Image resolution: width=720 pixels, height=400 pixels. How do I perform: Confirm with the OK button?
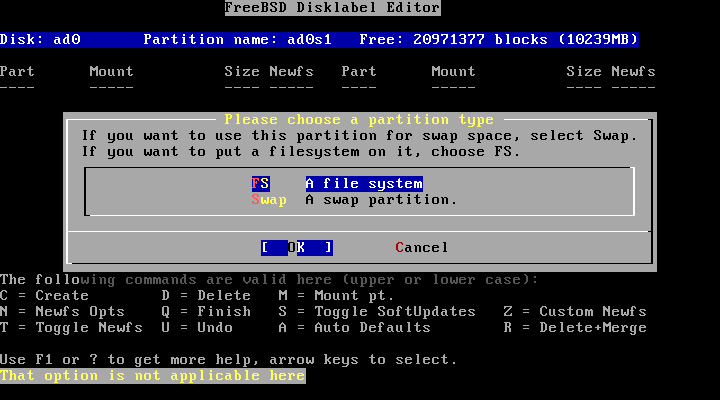pos(297,248)
